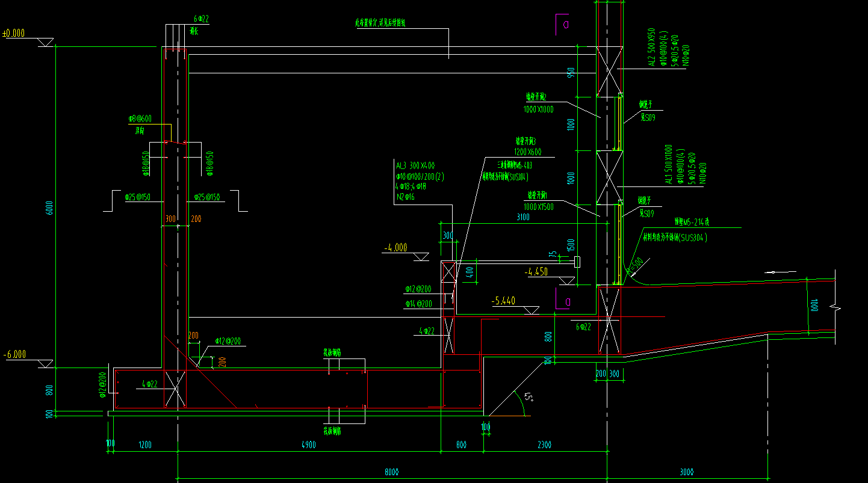The image size is (868, 483).
Task: Click the 8000 overall dimension value
Action: tap(392, 472)
